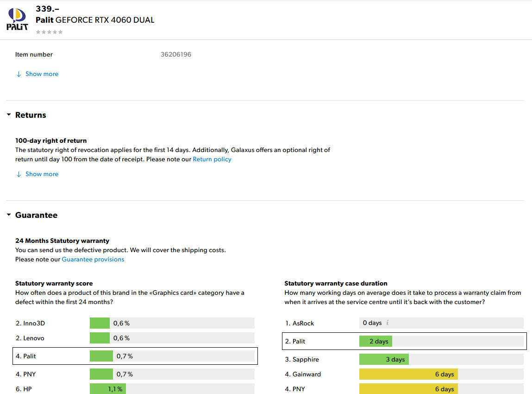This screenshot has width=532, height=394.
Task: Click the Returns section heading
Action: tap(31, 115)
